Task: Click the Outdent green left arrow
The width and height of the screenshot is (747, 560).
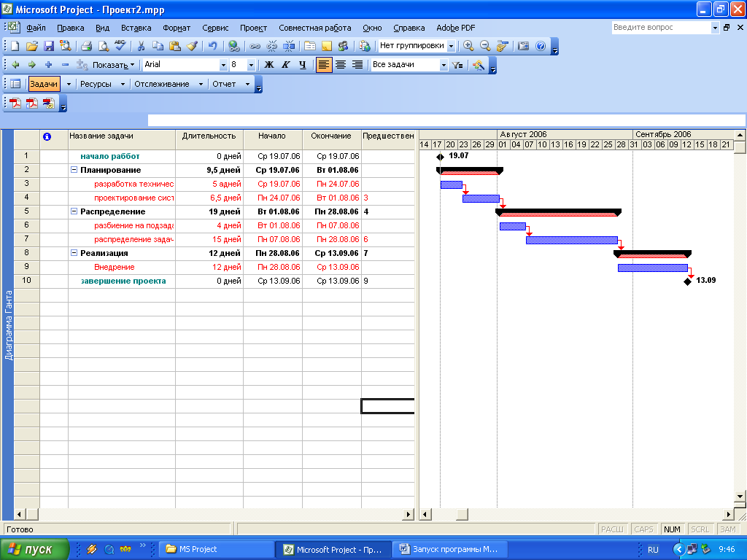Action: [x=15, y=65]
